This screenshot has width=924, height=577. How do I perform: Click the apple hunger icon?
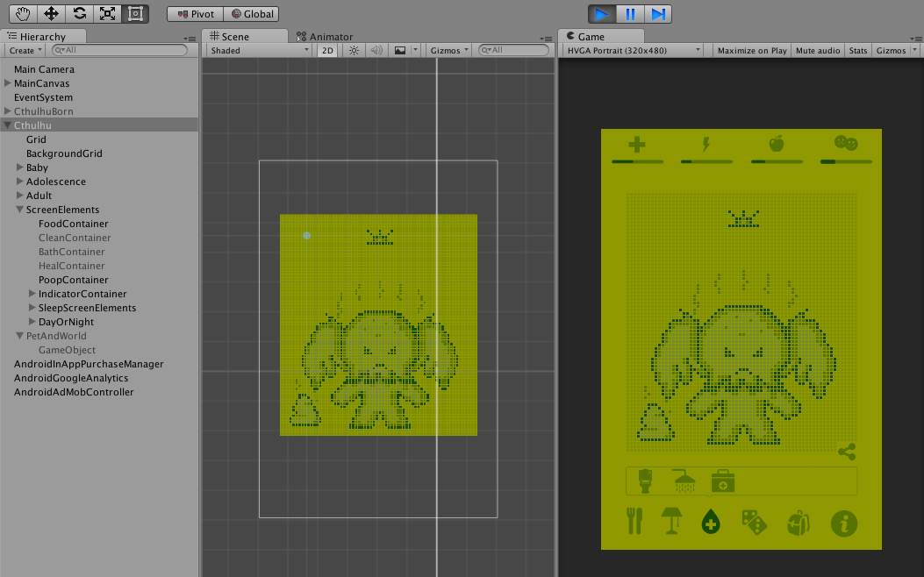[x=777, y=143]
